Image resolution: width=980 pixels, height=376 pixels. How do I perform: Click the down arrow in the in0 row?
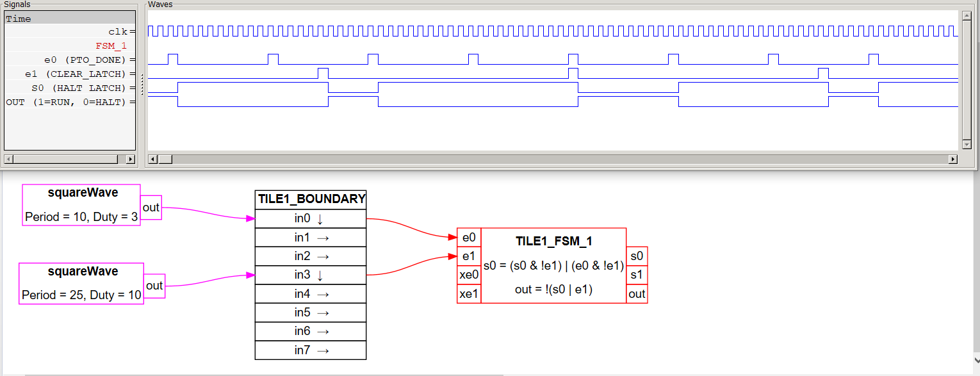tap(320, 218)
